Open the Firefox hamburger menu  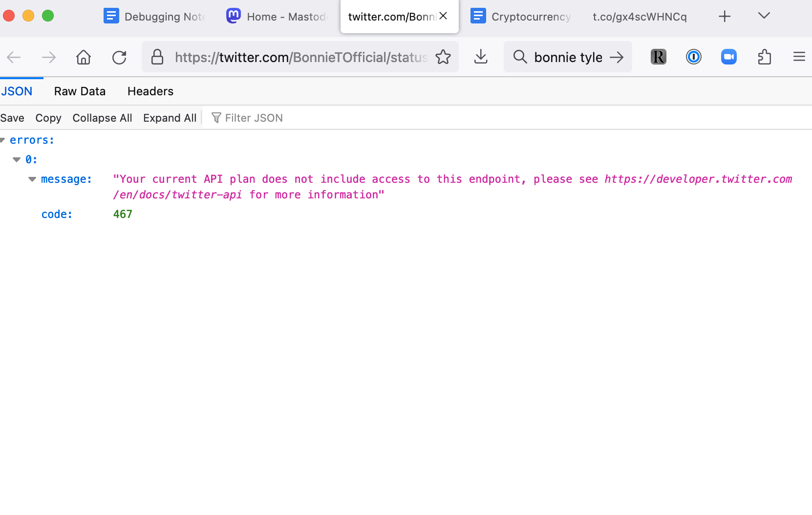point(799,57)
